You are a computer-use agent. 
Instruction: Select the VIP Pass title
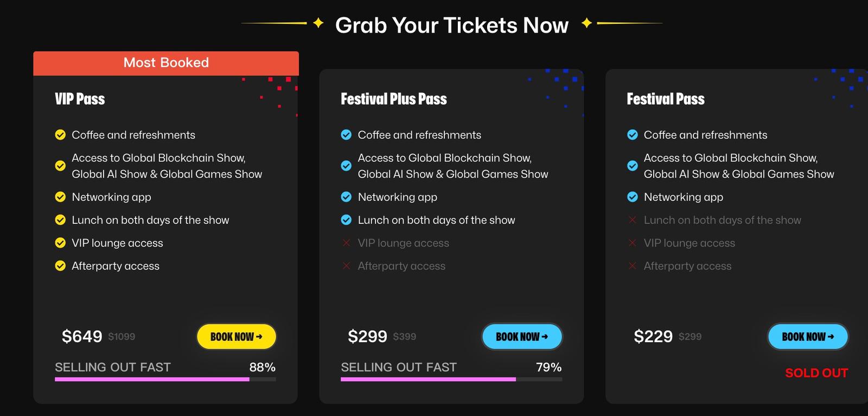[x=80, y=99]
